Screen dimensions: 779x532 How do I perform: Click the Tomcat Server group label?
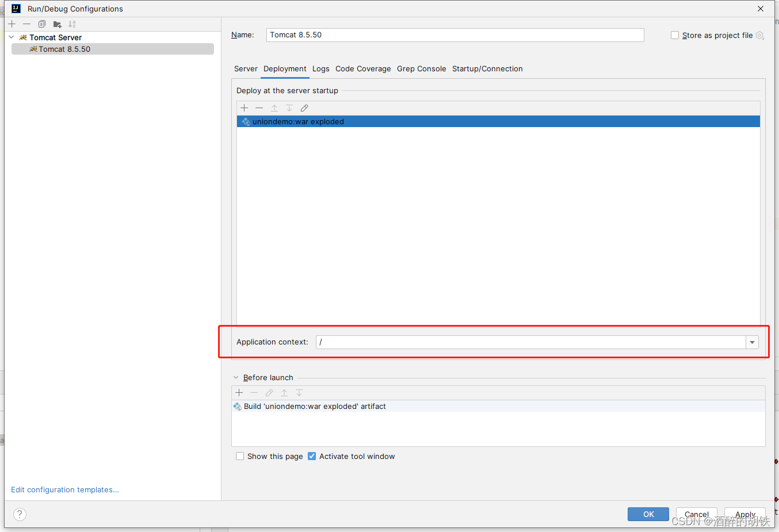coord(56,37)
